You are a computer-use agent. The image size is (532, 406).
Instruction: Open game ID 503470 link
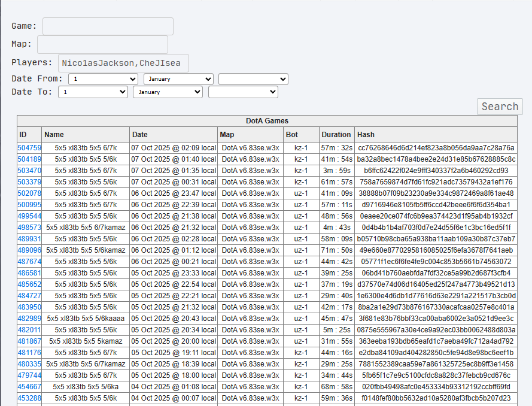29,171
